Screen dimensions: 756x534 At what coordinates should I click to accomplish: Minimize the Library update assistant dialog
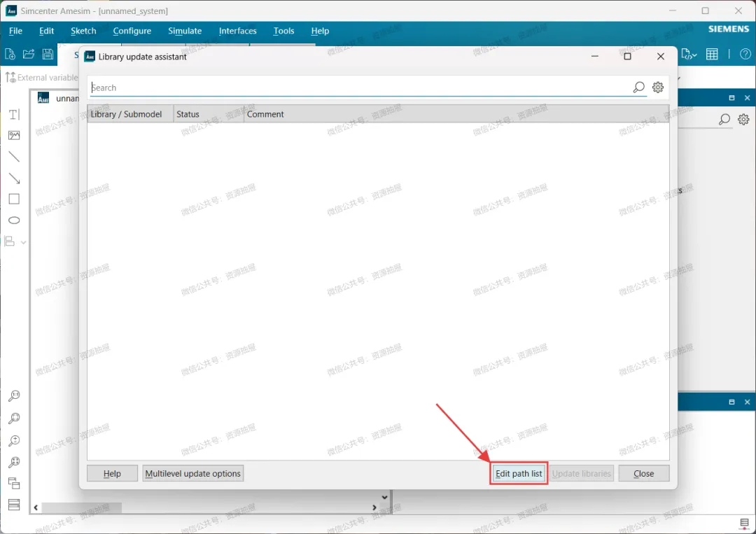(595, 57)
